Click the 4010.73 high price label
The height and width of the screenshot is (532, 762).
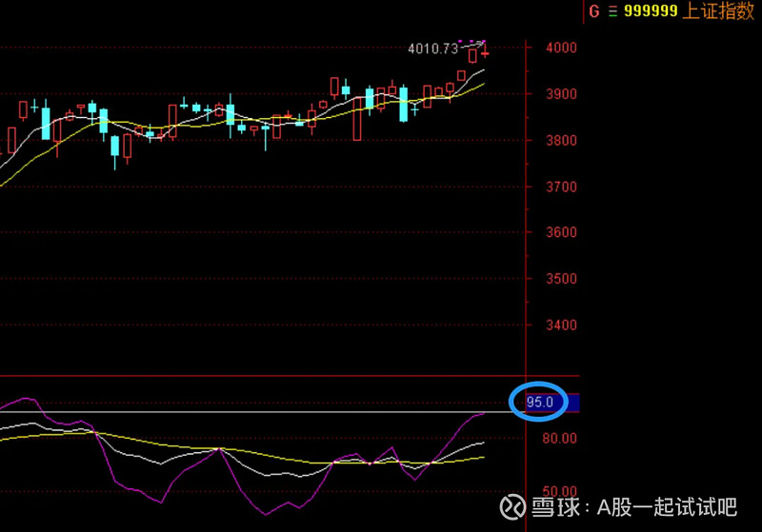tap(433, 49)
